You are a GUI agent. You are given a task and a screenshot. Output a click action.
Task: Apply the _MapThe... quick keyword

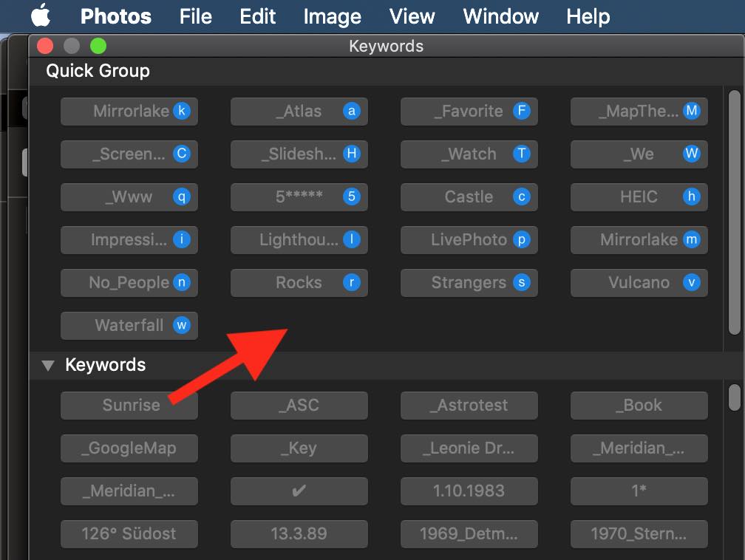coord(639,111)
